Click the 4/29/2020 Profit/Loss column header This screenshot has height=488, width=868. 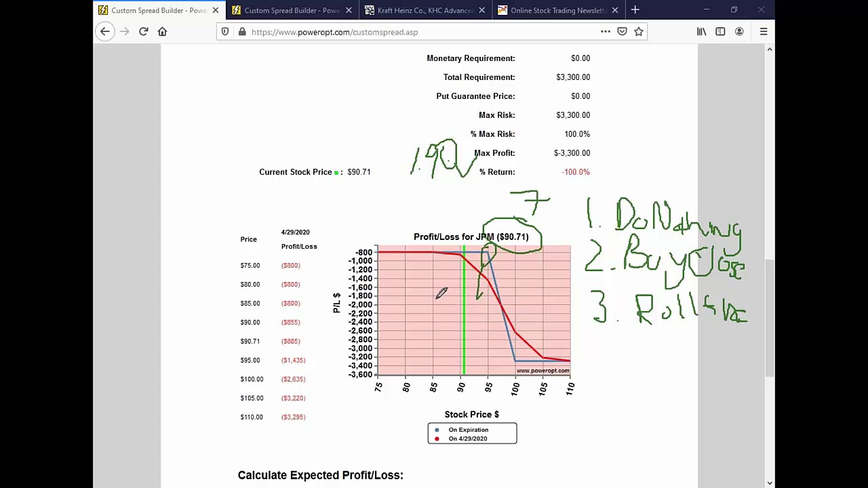pyautogui.click(x=299, y=239)
